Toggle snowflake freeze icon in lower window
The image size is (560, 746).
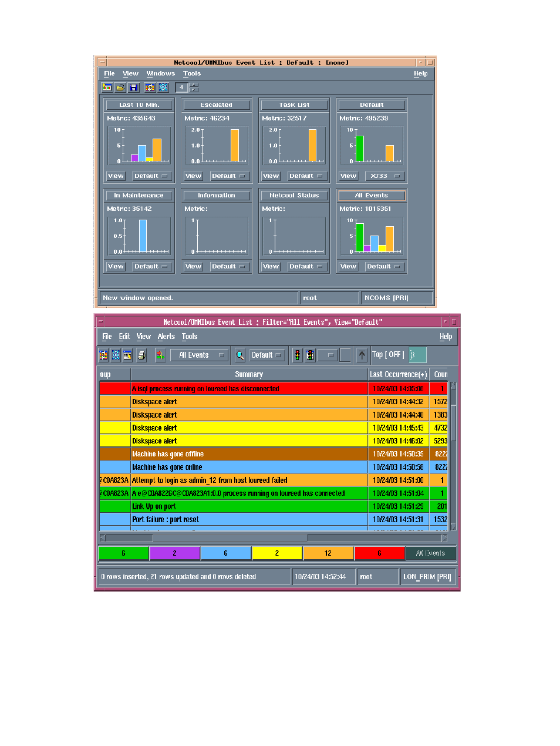click(x=116, y=355)
